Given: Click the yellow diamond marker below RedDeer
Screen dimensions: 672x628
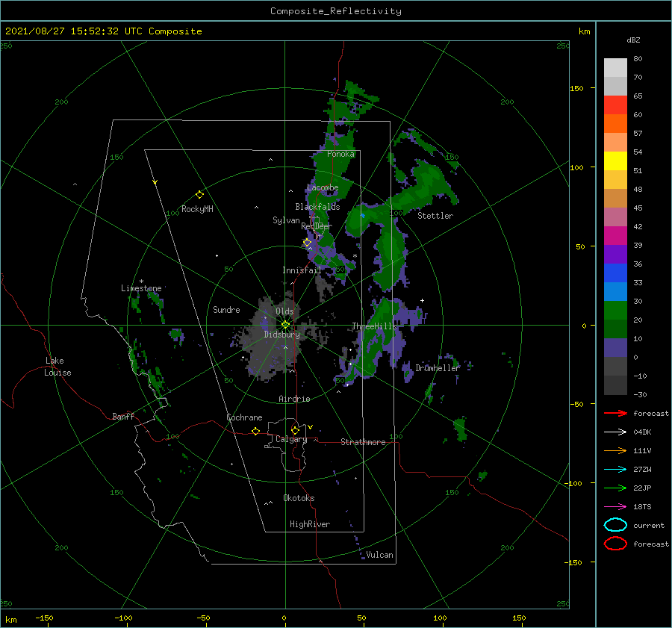Looking at the screenshot, I should click(307, 243).
